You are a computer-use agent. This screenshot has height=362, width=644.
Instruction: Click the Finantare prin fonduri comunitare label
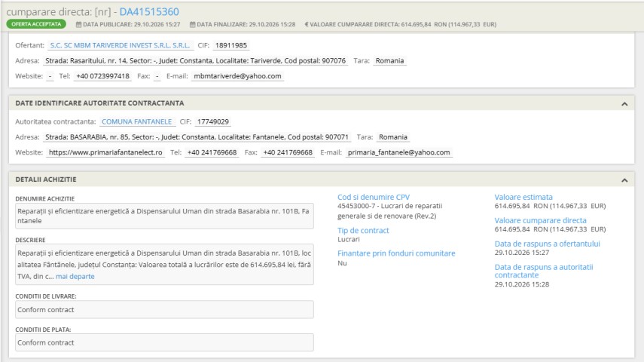coord(396,253)
